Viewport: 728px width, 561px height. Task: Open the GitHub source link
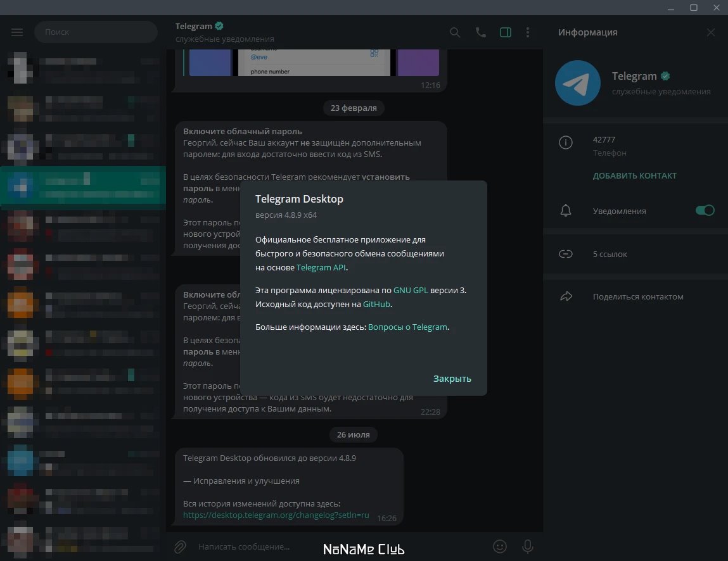[376, 304]
